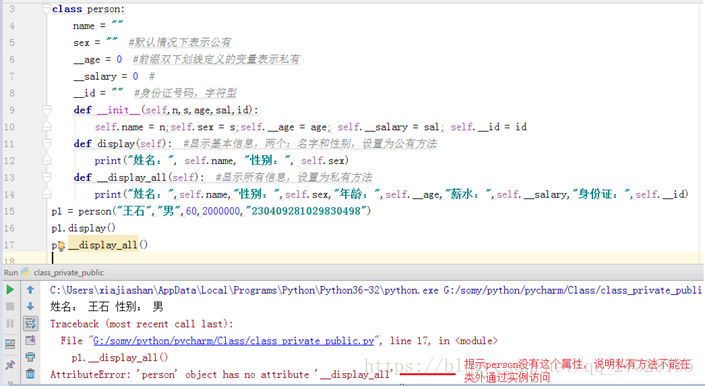Click the '__age = 0' assignment
Image resolution: width=705 pixels, height=386 pixels.
[x=98, y=59]
